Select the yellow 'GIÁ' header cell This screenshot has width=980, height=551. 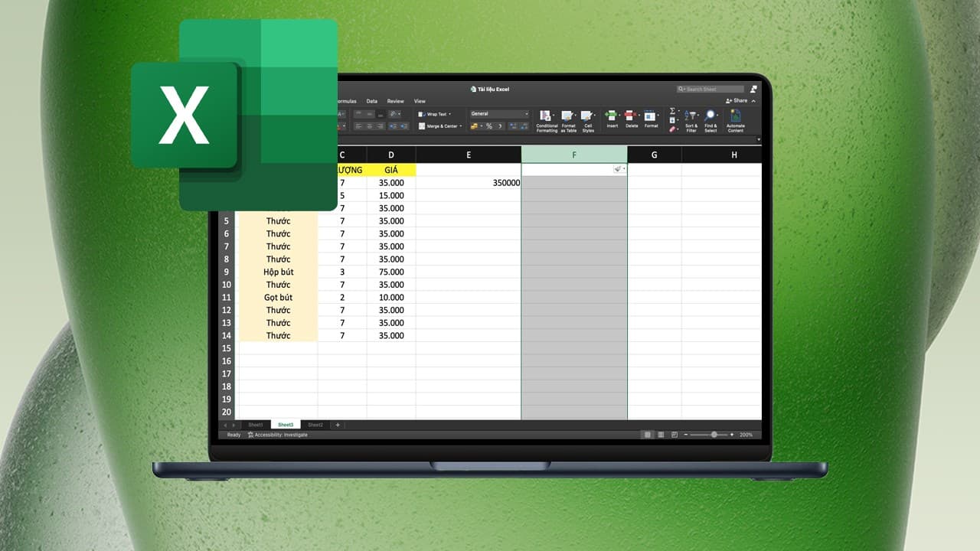coord(391,170)
